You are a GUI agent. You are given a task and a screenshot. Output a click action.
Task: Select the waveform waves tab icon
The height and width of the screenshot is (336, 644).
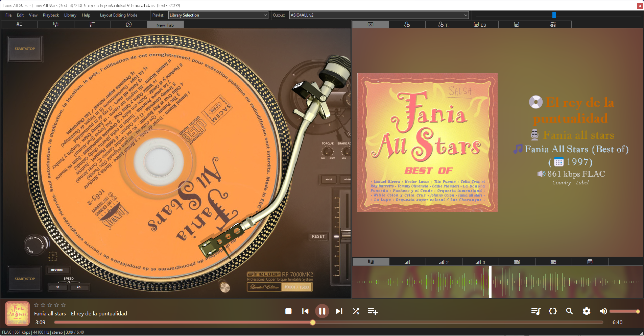(371, 262)
